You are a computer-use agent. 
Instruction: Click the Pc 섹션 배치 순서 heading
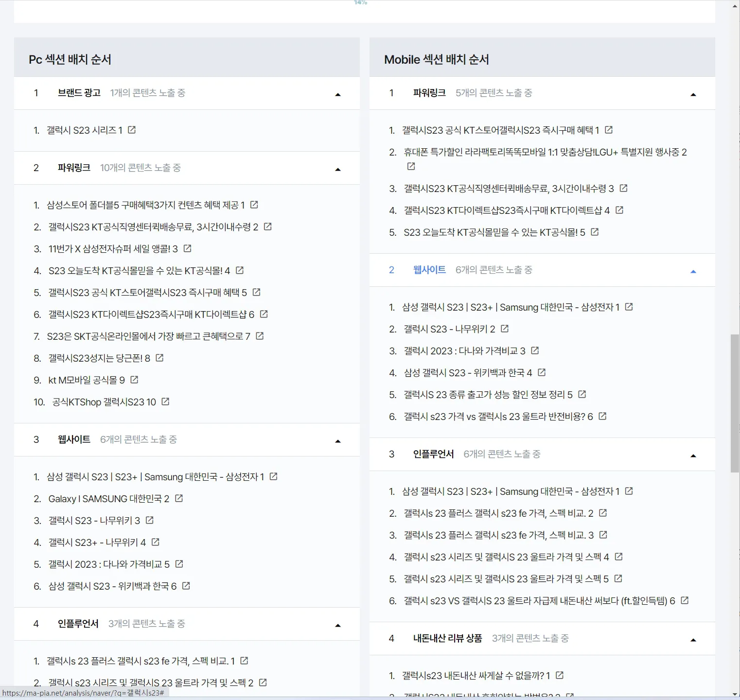click(70, 59)
